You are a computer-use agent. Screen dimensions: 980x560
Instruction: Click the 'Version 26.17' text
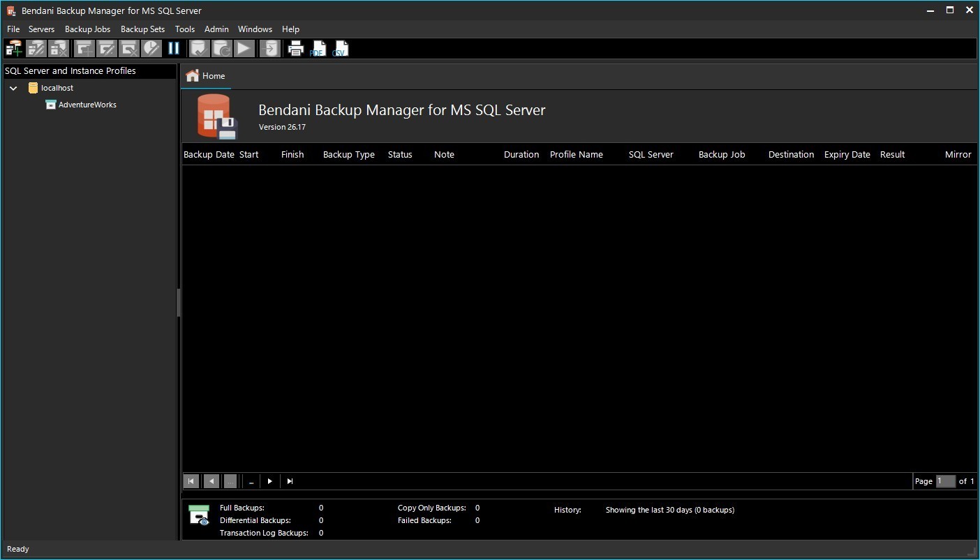click(282, 127)
